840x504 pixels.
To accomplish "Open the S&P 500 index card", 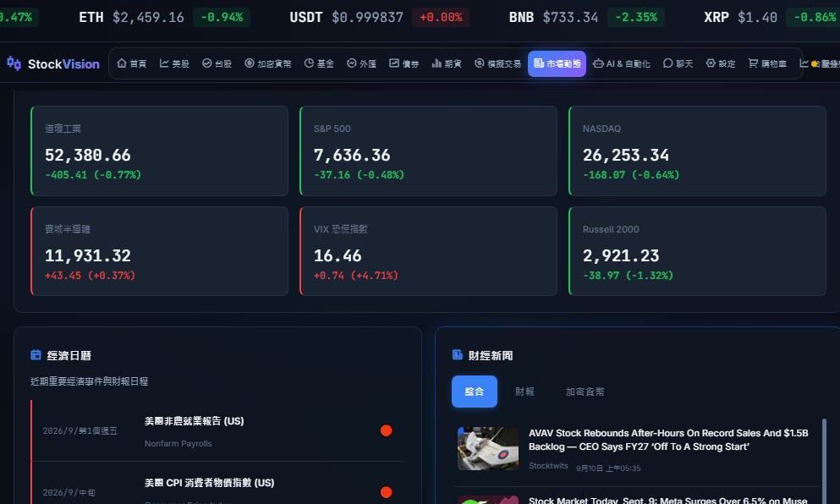I will pyautogui.click(x=429, y=151).
